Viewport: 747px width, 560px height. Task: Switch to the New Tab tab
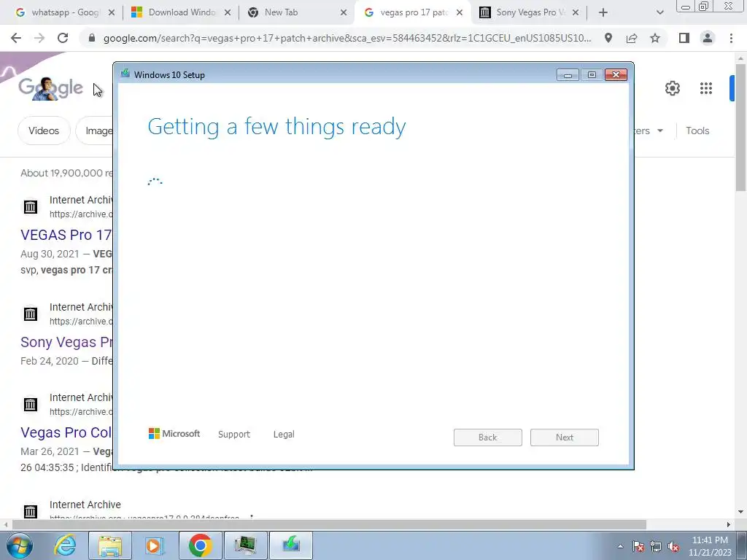(296, 12)
